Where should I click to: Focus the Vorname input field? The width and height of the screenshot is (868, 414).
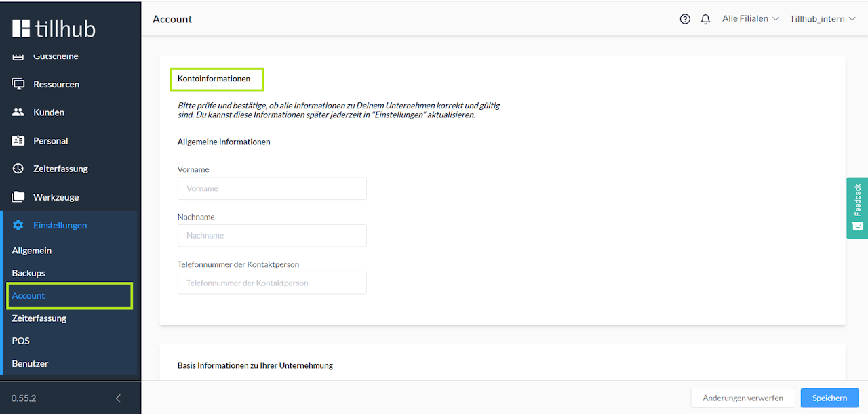pyautogui.click(x=272, y=188)
